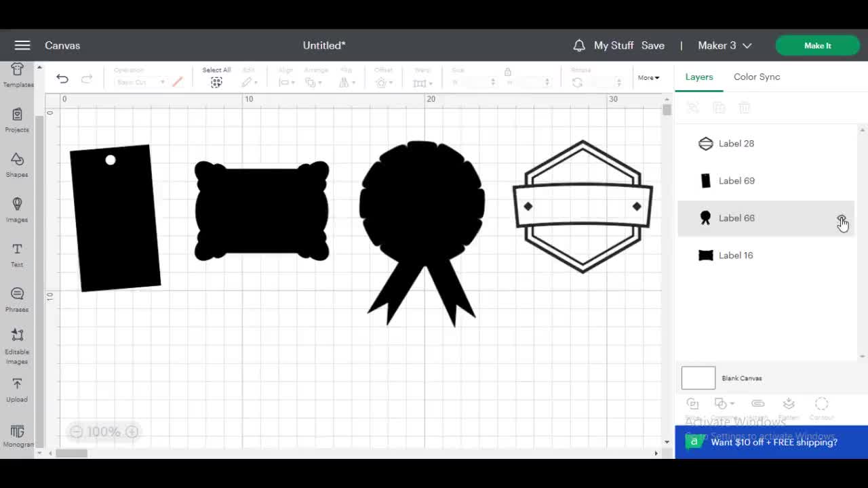Click the horizontal canvas scrollbar thumb
Image resolution: width=868 pixels, height=488 pixels.
[71, 453]
